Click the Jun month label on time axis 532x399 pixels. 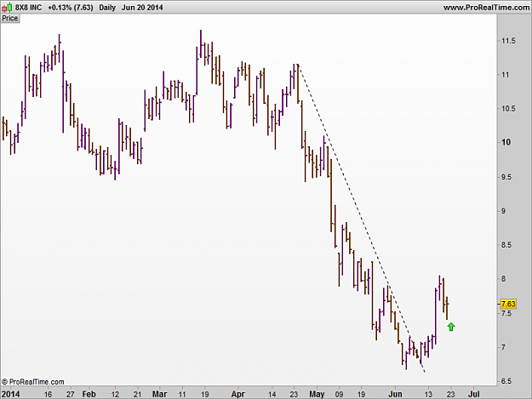click(395, 394)
